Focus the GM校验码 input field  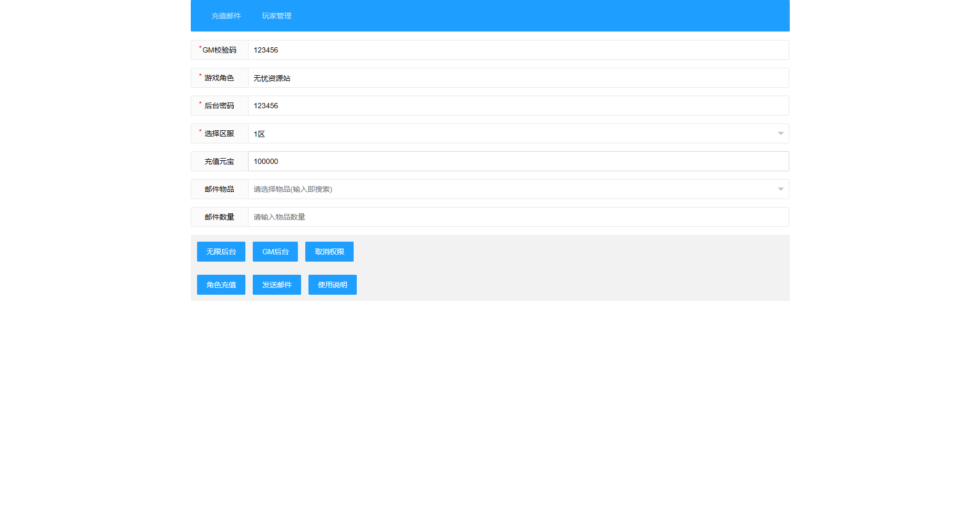tap(518, 50)
